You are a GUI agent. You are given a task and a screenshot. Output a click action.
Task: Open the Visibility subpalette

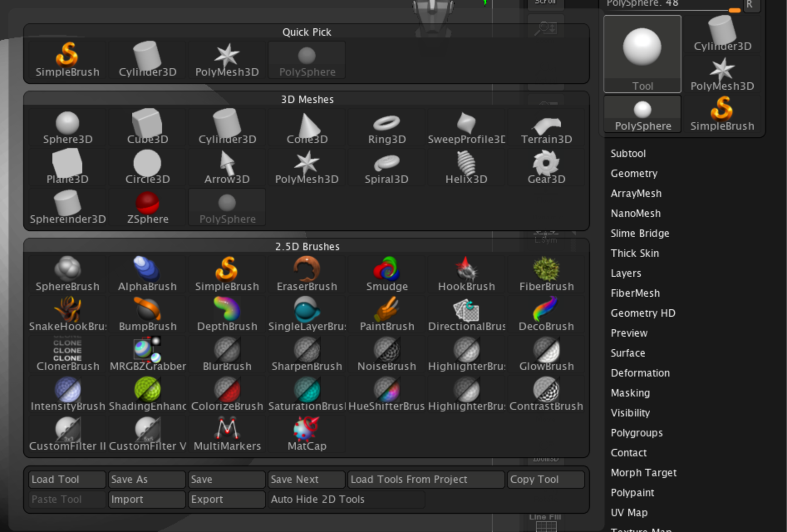click(630, 413)
